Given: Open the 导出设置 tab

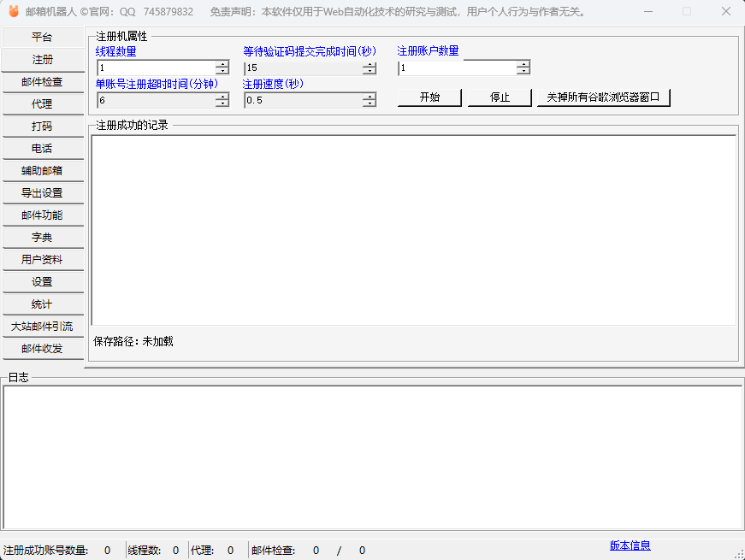Looking at the screenshot, I should 42,193.
